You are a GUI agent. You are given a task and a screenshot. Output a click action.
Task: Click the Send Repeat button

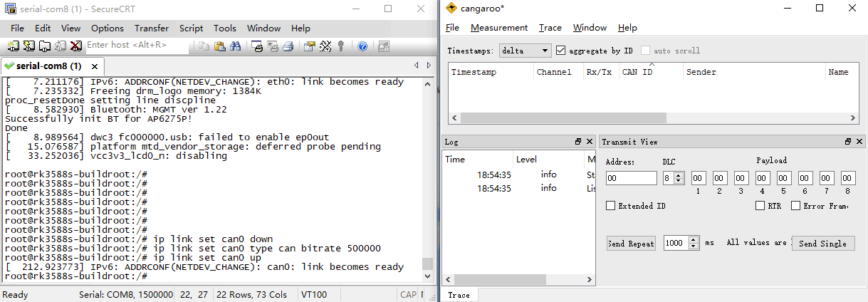coord(631,243)
